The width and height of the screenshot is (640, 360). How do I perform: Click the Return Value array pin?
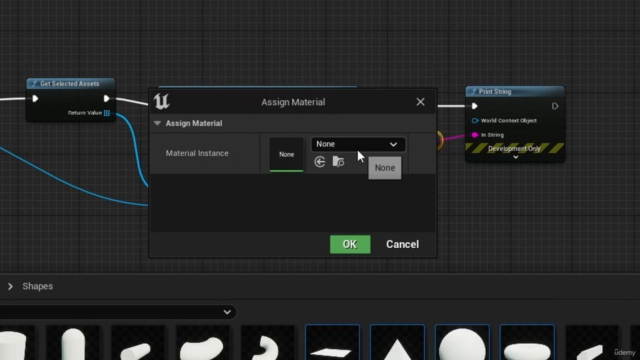107,113
